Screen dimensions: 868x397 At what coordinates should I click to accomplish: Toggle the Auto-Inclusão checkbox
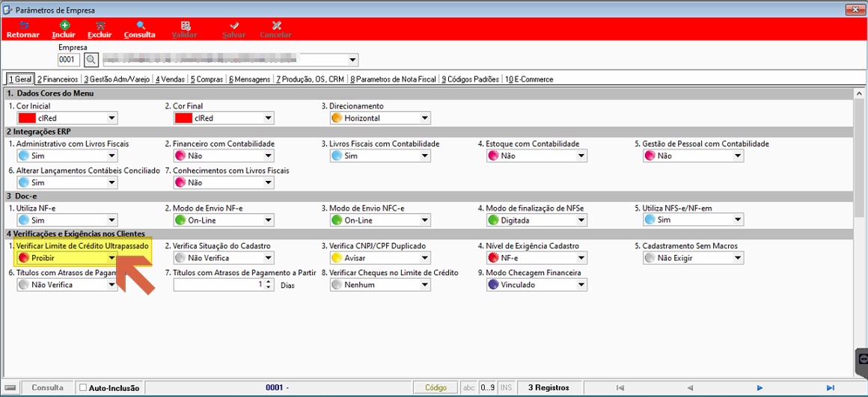83,387
